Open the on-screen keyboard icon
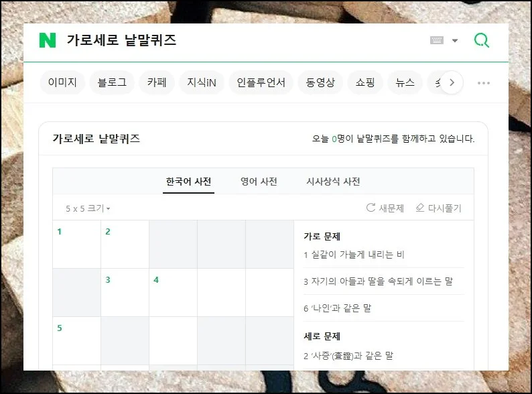 pos(437,40)
